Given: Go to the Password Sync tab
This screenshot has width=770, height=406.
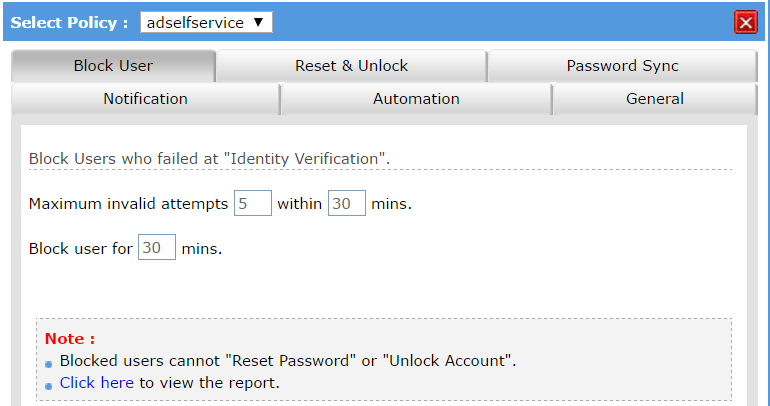Looking at the screenshot, I should point(622,66).
